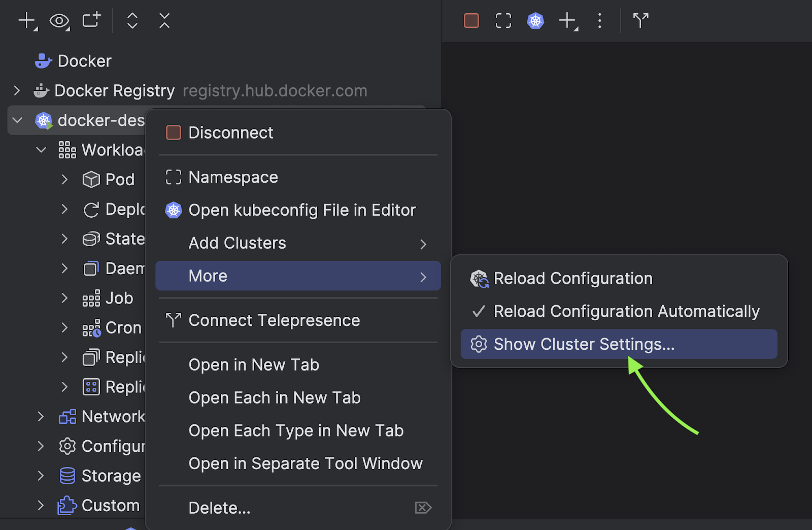812x530 pixels.
Task: Click the docker-desktop Kubernetes cluster icon
Action: coord(44,121)
